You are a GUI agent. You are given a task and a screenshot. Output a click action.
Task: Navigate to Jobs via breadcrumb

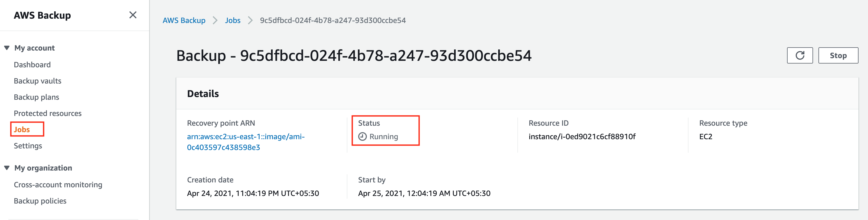coord(233,21)
